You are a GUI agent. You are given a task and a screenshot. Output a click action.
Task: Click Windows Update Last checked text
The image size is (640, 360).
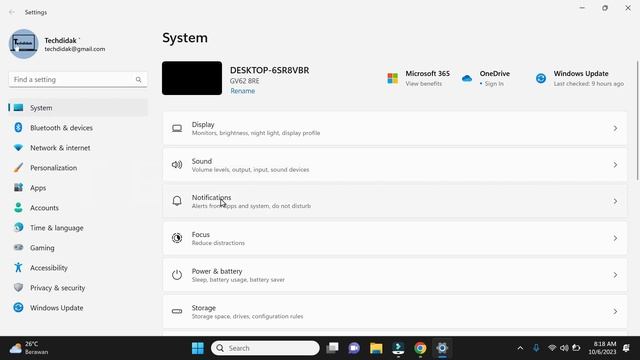[x=589, y=84]
